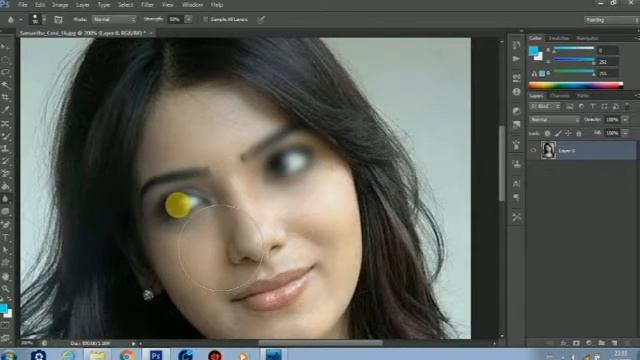This screenshot has height=360, width=640.
Task: Toggle lock image pixels brush icon
Action: [558, 133]
